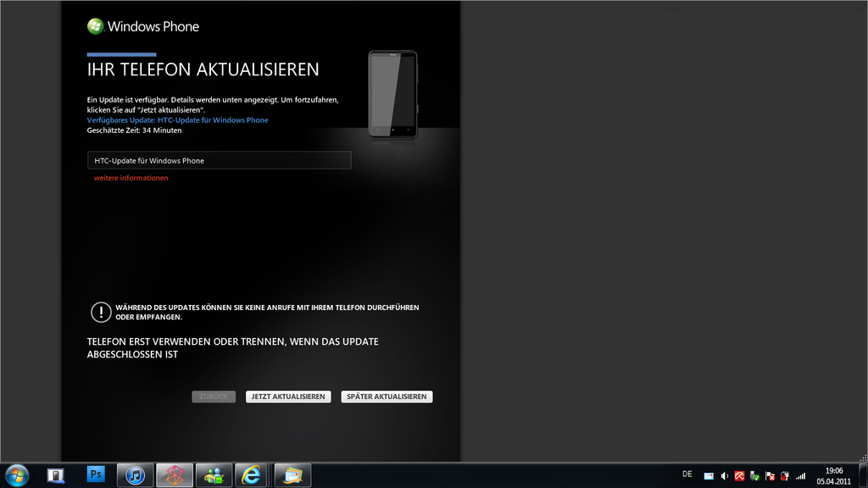Open the volume speaker tray icon

[x=724, y=476]
